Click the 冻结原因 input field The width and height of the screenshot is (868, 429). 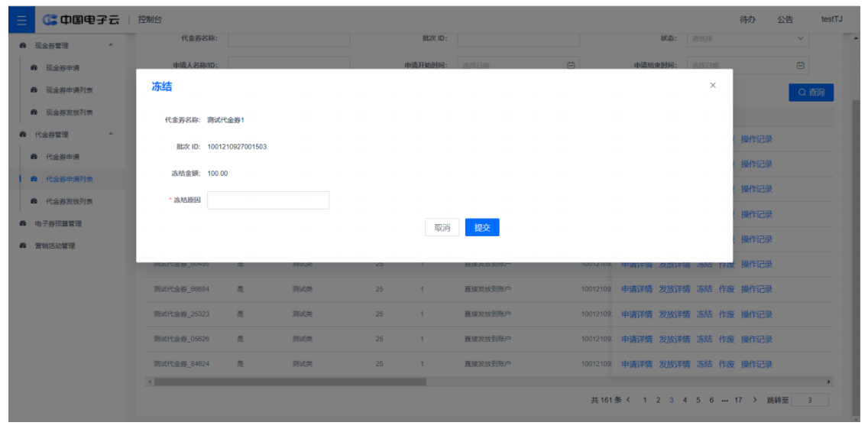tap(268, 200)
